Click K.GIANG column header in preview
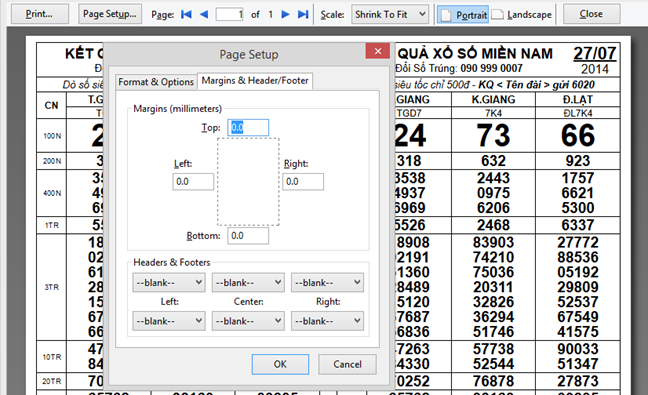Viewport: 648px width, 395px height. point(493,100)
